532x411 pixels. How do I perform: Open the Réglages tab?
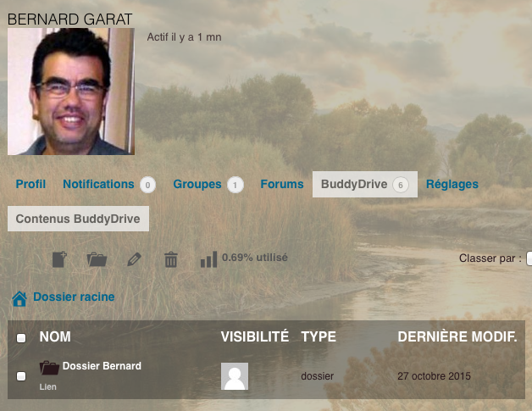(x=452, y=184)
